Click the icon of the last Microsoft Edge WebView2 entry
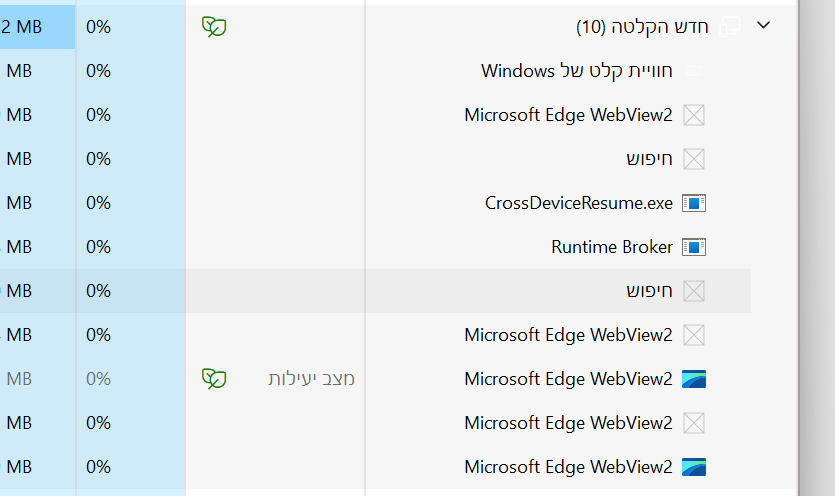This screenshot has height=496, width=835. point(694,467)
